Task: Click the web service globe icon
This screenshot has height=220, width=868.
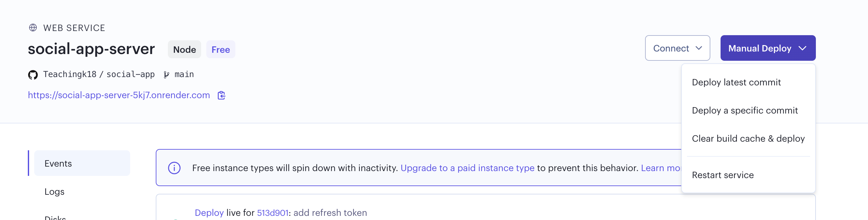Action: tap(33, 27)
